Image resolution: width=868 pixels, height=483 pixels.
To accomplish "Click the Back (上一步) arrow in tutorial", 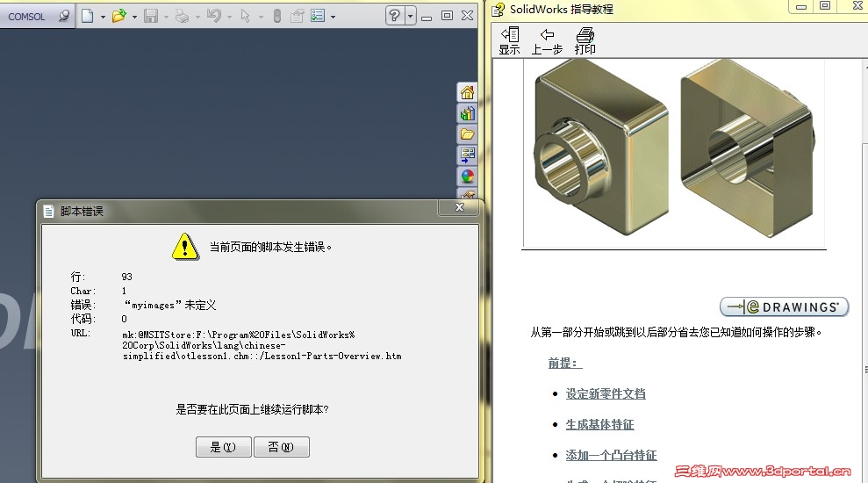I will click(x=547, y=41).
